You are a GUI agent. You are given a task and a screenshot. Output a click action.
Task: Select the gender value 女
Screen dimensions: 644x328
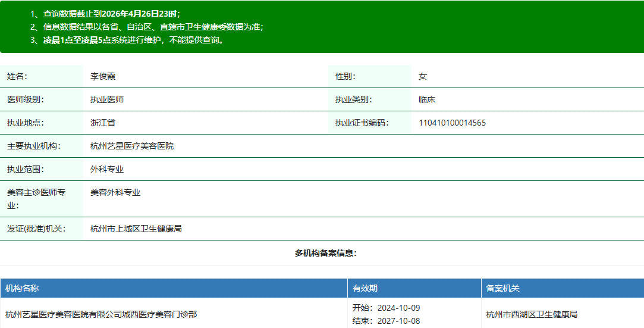click(423, 76)
